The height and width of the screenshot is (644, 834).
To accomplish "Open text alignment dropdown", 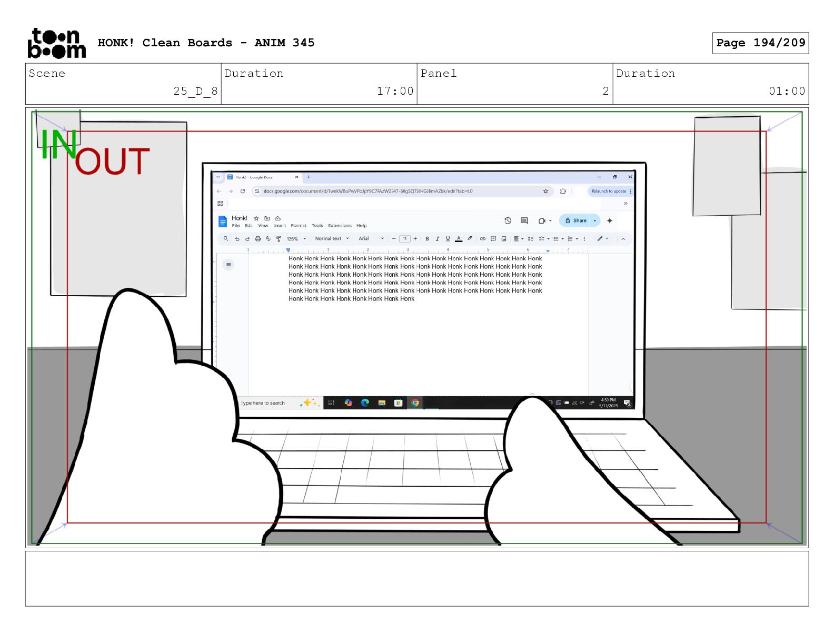I will click(x=519, y=239).
